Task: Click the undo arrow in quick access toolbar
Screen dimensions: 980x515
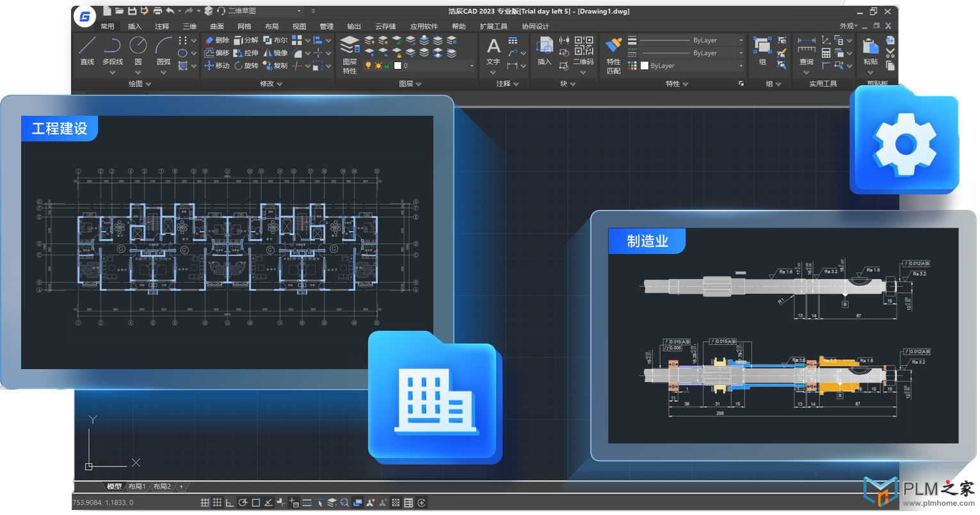Action: click(x=170, y=11)
